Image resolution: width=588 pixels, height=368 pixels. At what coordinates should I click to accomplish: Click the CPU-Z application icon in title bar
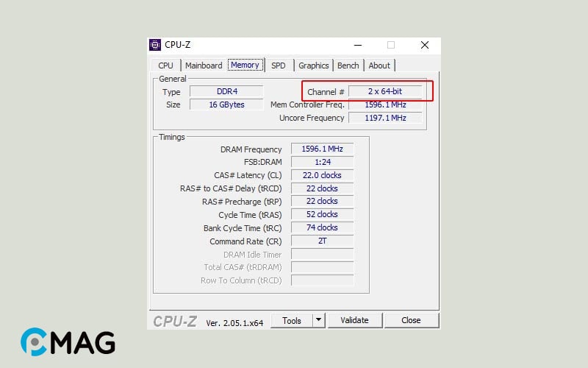pos(155,45)
